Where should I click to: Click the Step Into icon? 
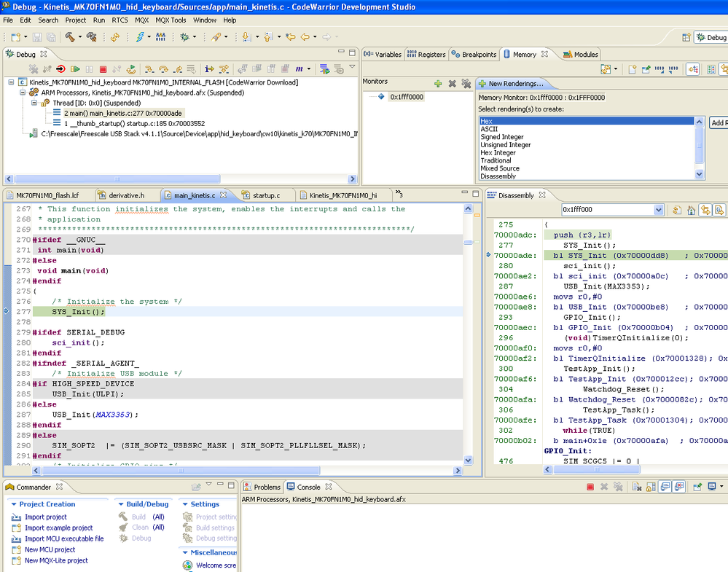(149, 69)
